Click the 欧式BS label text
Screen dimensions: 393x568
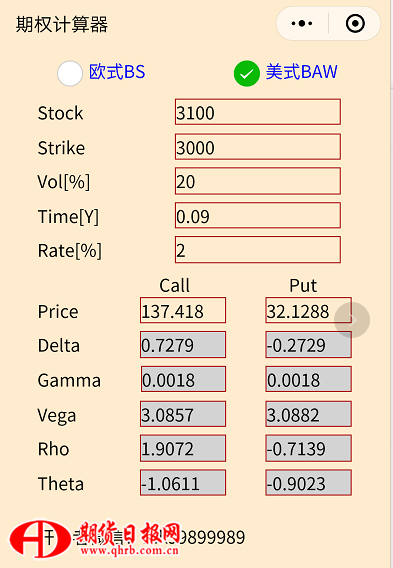[117, 72]
